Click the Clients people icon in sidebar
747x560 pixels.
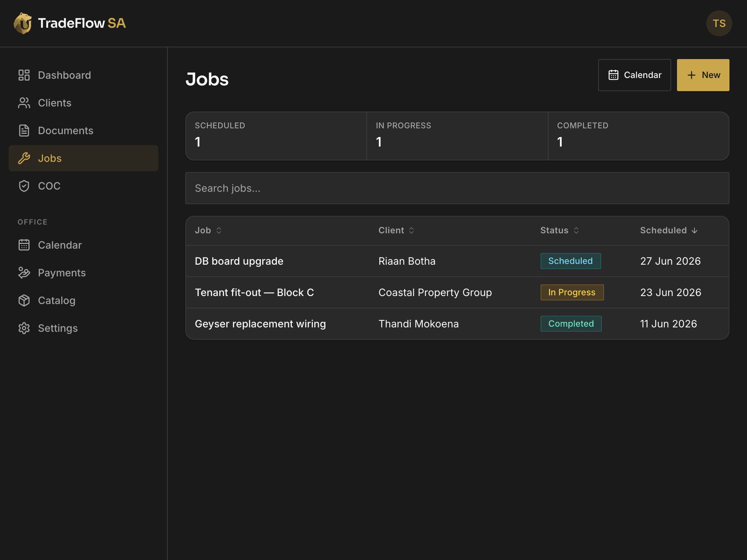24,103
